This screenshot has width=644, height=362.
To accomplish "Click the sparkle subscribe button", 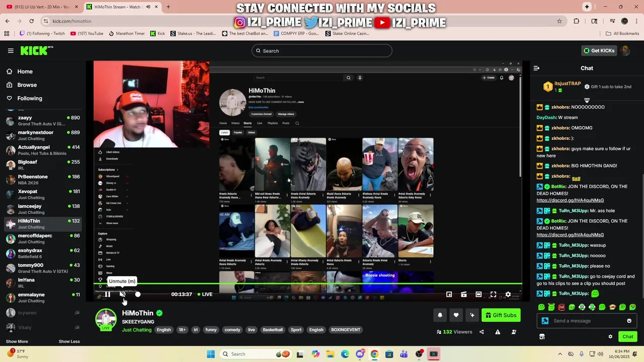I will tap(472, 315).
